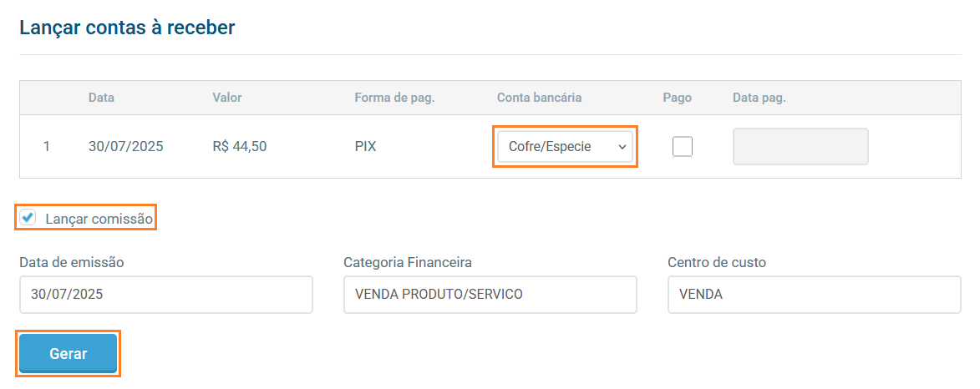Image resolution: width=980 pixels, height=389 pixels.
Task: Check the Pago checkbox in row 1
Action: coord(683,146)
